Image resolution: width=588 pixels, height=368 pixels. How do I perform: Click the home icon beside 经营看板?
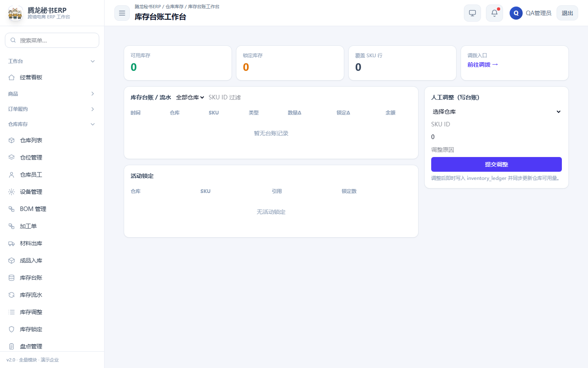11,77
